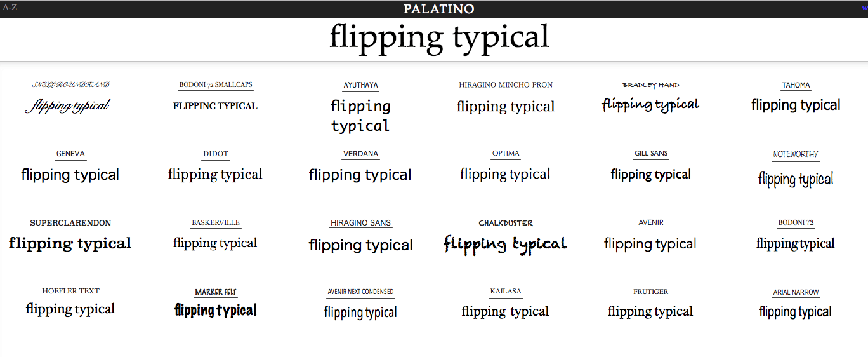Click the Chalkduster font sample

(x=506, y=244)
